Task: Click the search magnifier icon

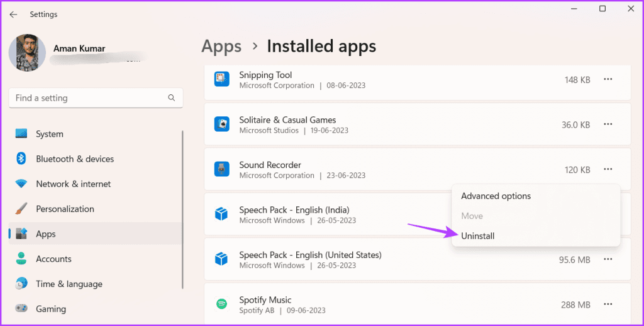Action: pos(171,98)
